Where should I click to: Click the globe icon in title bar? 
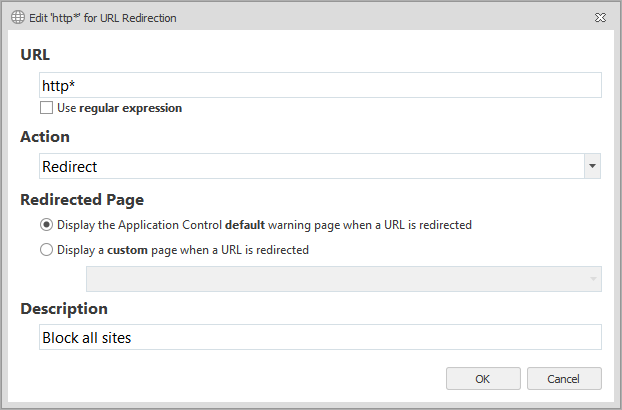(x=17, y=18)
